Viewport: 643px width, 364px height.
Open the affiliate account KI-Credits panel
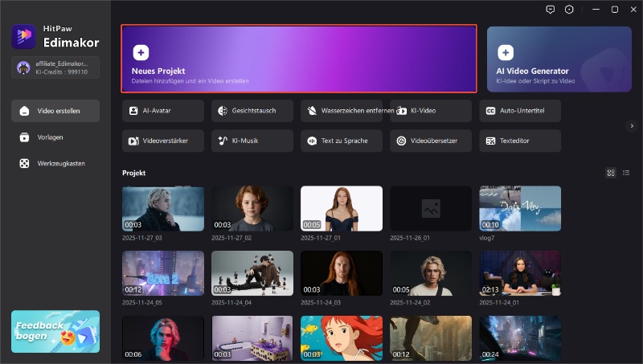click(x=55, y=67)
